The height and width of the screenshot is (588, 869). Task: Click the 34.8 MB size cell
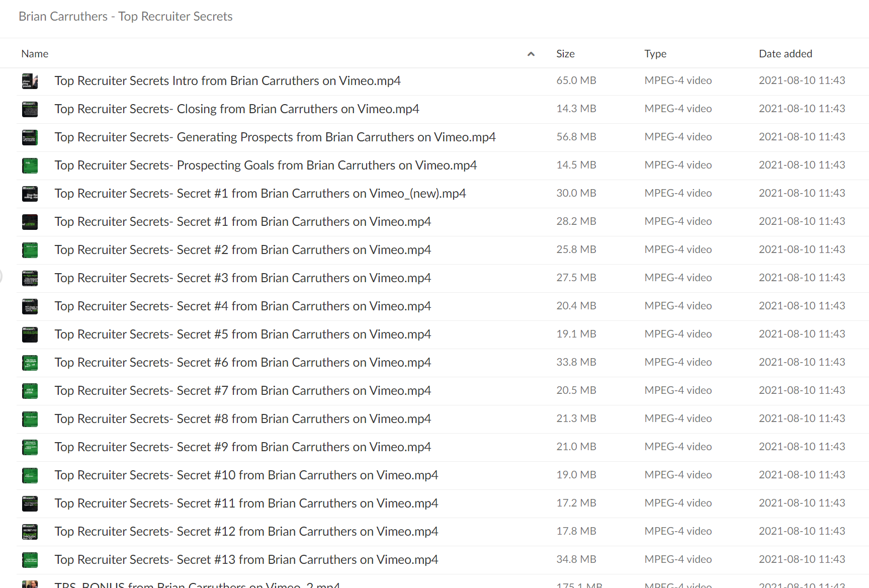576,559
